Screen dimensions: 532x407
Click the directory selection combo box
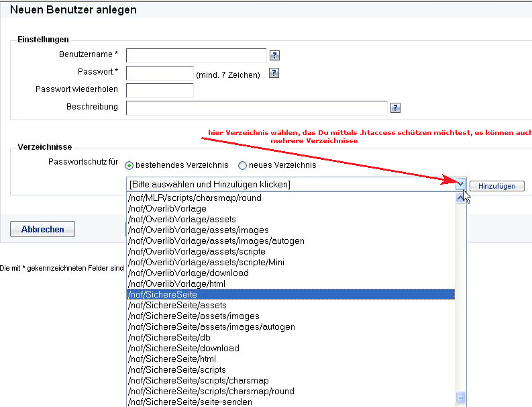tap(290, 185)
